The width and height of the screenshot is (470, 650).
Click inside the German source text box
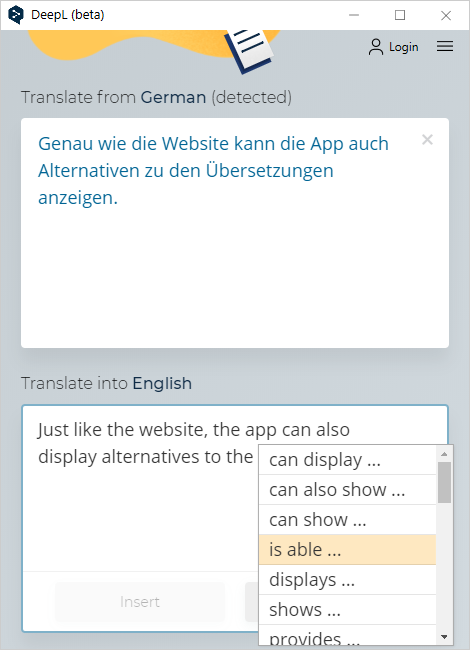[x=235, y=233]
